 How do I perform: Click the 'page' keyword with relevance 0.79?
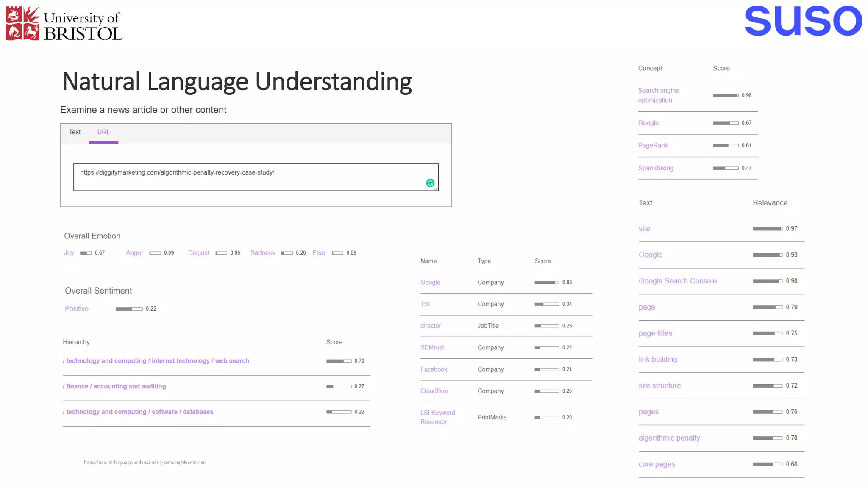[x=647, y=308]
